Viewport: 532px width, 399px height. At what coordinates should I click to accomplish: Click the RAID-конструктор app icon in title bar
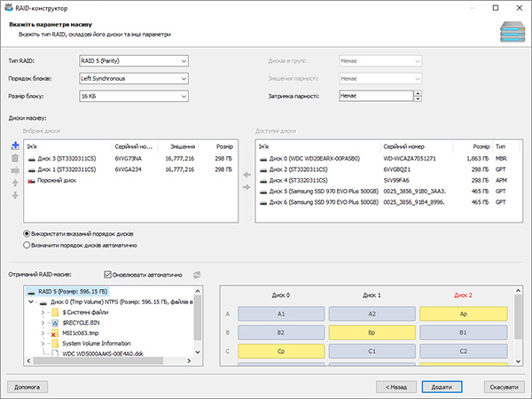click(9, 7)
